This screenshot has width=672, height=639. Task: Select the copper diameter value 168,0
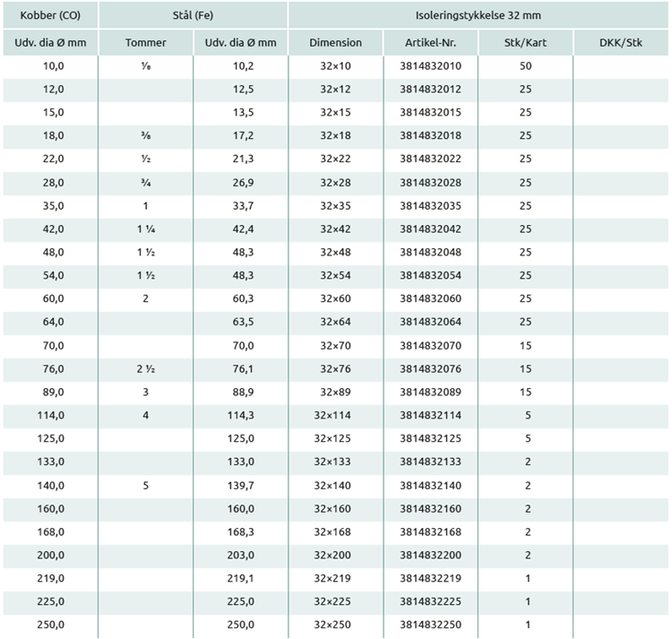pyautogui.click(x=50, y=531)
